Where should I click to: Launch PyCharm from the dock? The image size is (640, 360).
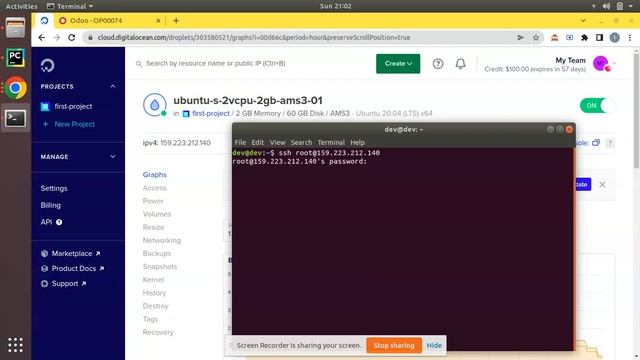coord(15,58)
